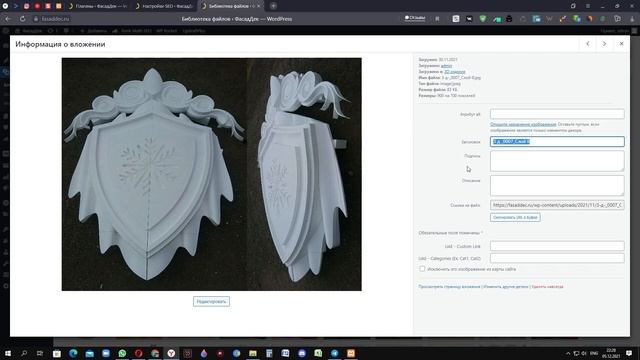The height and width of the screenshot is (360, 640).
Task: Click the volume icon in system tray
Action: pos(584,353)
